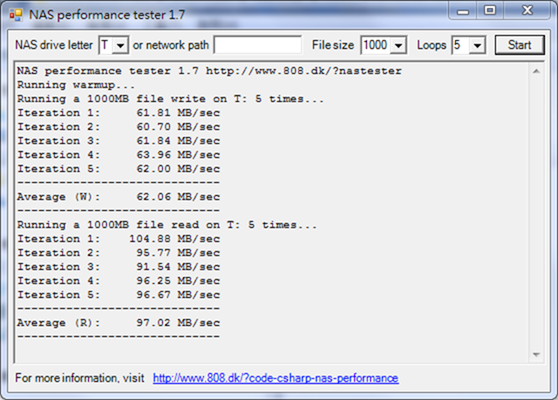The width and height of the screenshot is (558, 400).
Task: Click read Iteration 1 104.88 MB/sec line
Action: click(119, 239)
